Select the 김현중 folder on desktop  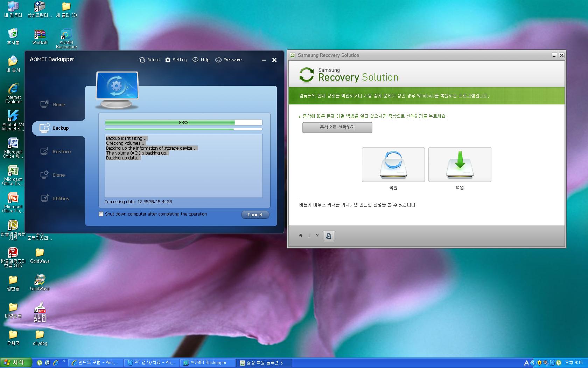13,283
